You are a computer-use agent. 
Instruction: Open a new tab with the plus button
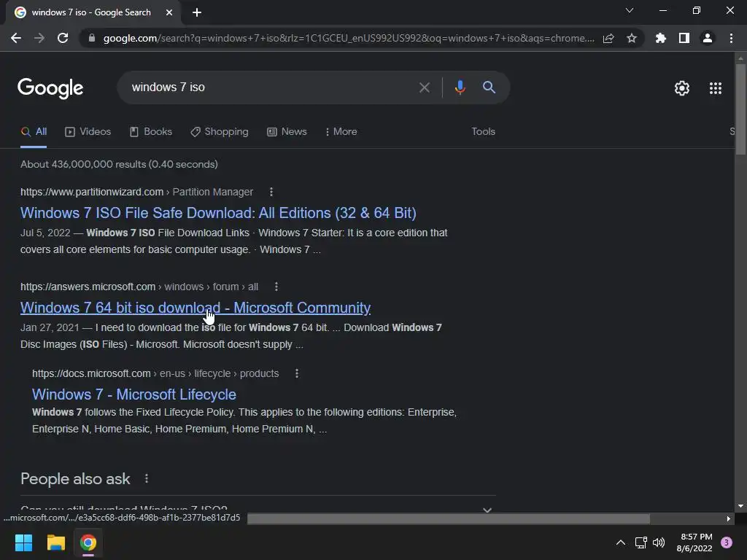click(x=197, y=12)
